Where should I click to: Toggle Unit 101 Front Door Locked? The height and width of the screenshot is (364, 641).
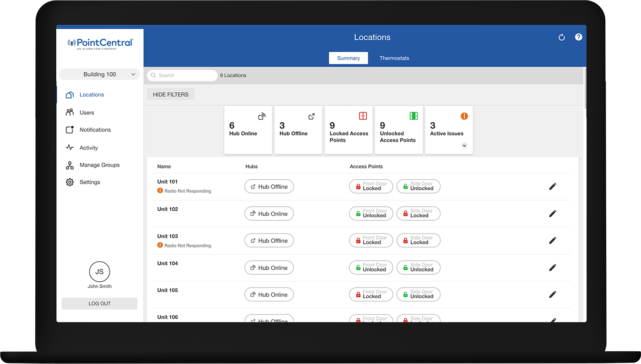point(371,187)
